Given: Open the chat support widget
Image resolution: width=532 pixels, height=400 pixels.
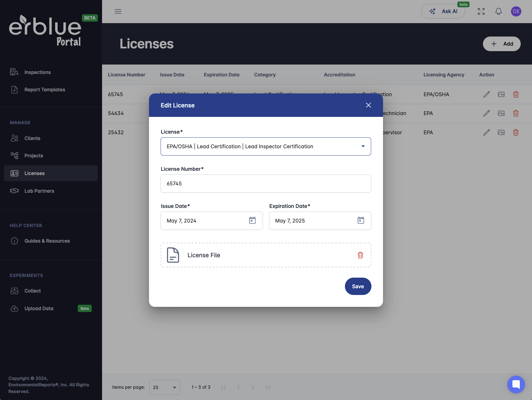Looking at the screenshot, I should pos(516,384).
